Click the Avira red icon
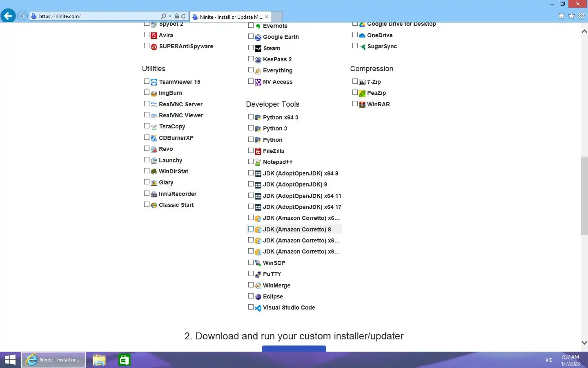 (154, 36)
